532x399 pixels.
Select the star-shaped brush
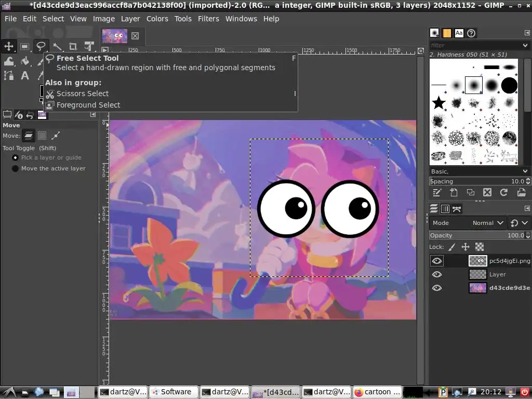click(438, 102)
